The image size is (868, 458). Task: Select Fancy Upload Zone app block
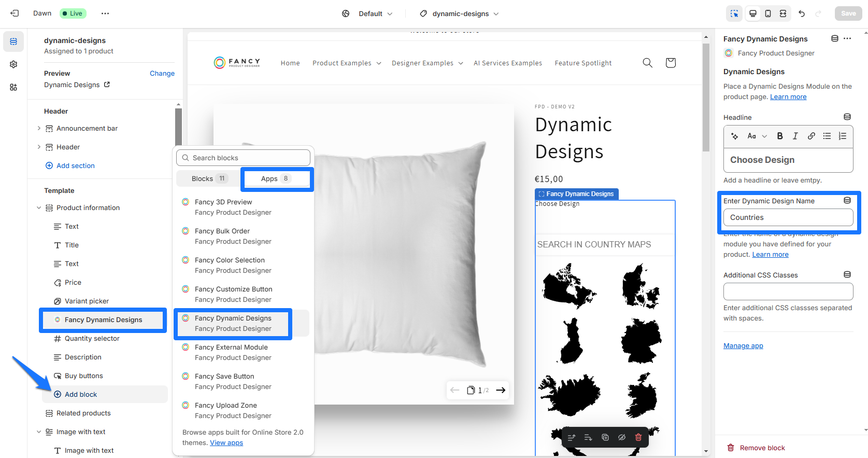pyautogui.click(x=243, y=410)
